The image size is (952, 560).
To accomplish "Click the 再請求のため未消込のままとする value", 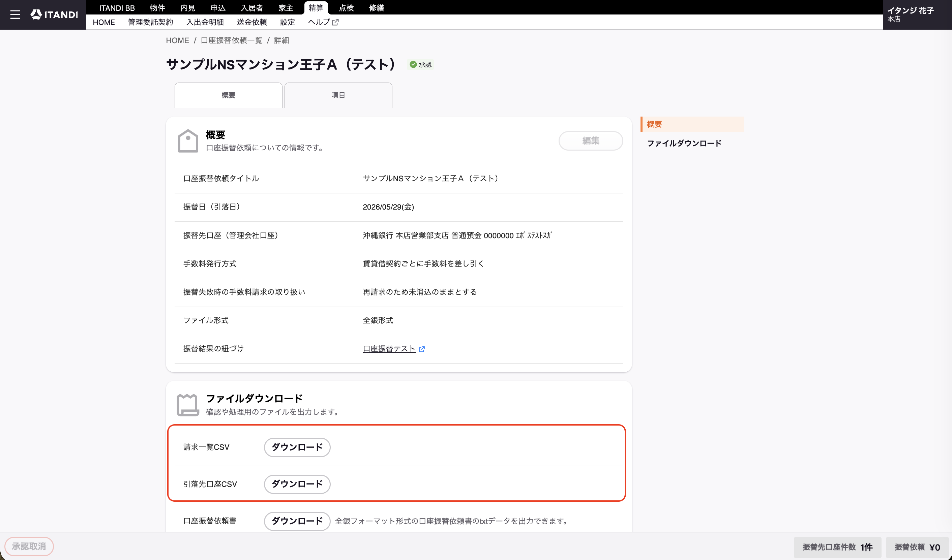I will click(x=420, y=292).
